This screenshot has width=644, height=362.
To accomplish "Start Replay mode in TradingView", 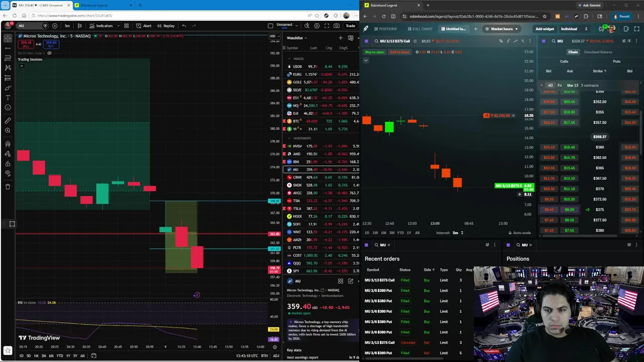I will tap(166, 26).
